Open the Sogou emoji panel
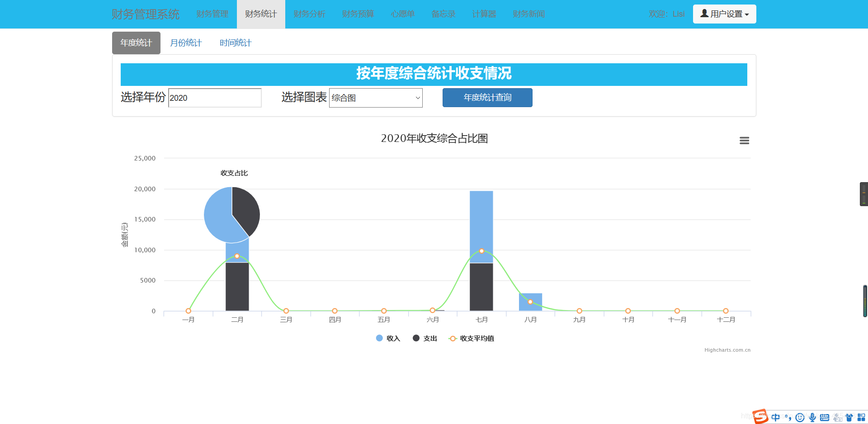This screenshot has width=868, height=424. pos(800,418)
